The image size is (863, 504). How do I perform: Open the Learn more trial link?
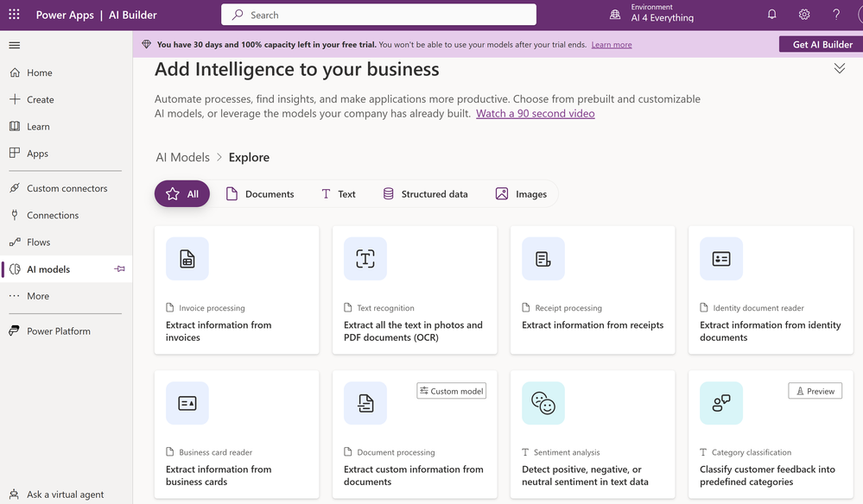tap(612, 45)
